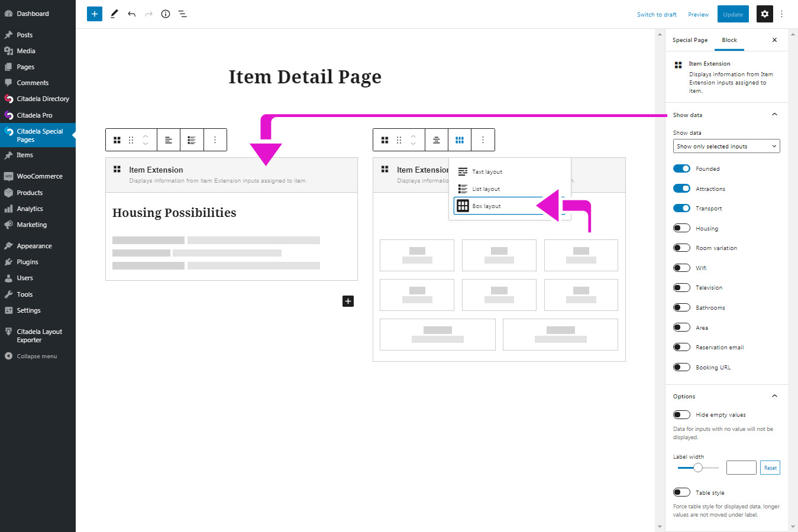Viewport: 798px width, 532px height.
Task: Collapse the Options section
Action: pos(775,396)
